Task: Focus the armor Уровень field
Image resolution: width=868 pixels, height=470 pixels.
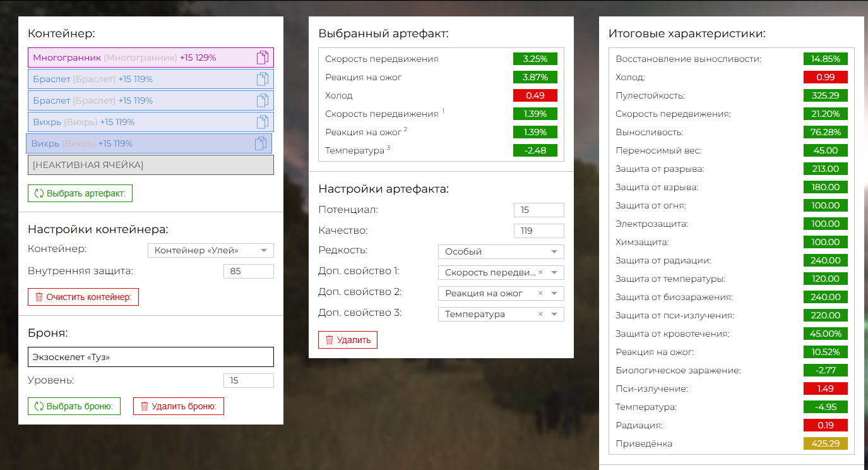Action: (249, 380)
